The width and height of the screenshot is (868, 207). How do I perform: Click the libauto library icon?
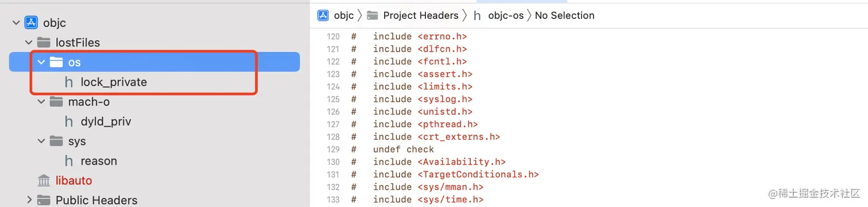point(44,181)
